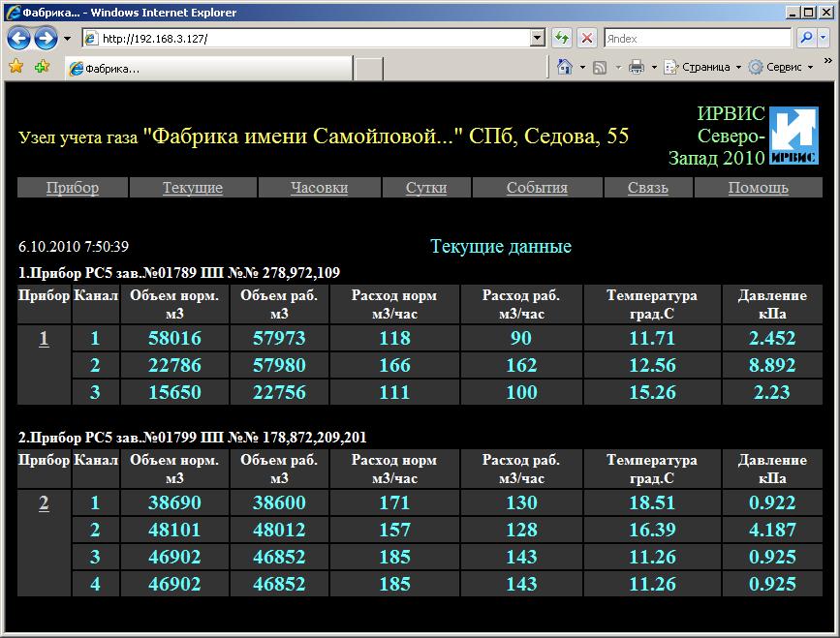Click the red Stop loading X icon

pos(587,39)
